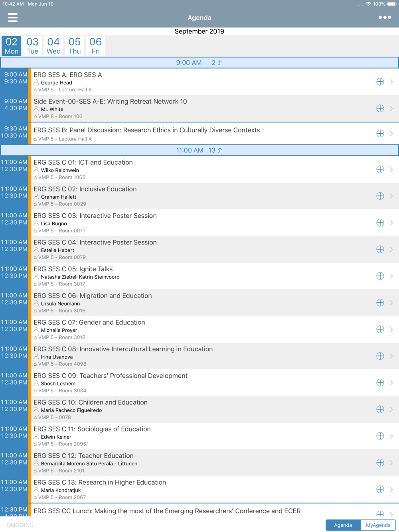Open details chevron for ICT and Education
This screenshot has width=399, height=532.
pyautogui.click(x=391, y=169)
